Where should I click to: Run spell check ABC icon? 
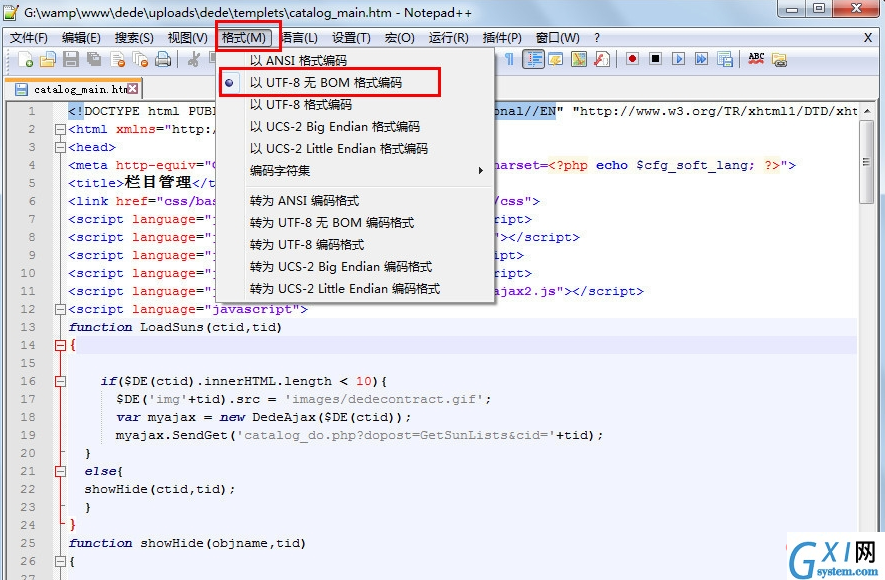pyautogui.click(x=756, y=59)
